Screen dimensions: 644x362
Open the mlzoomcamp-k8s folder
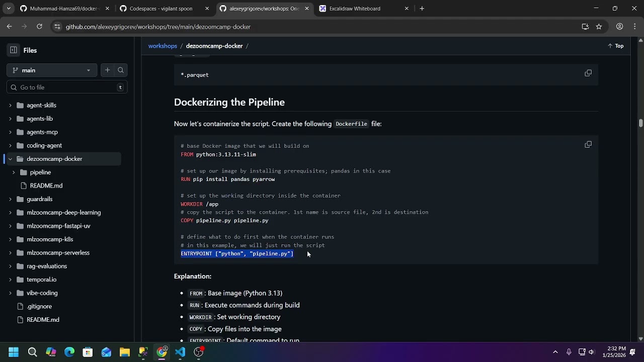50,239
